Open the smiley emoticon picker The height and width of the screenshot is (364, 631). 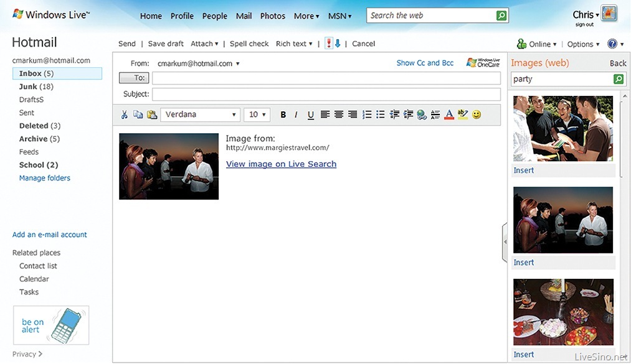point(477,114)
